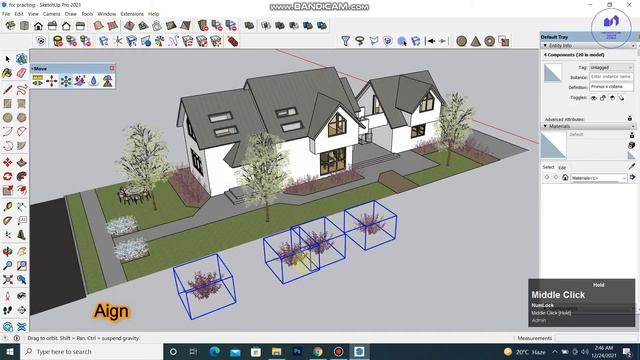Select the Pan hand tool
This screenshot has height=360, width=640.
tap(21, 251)
